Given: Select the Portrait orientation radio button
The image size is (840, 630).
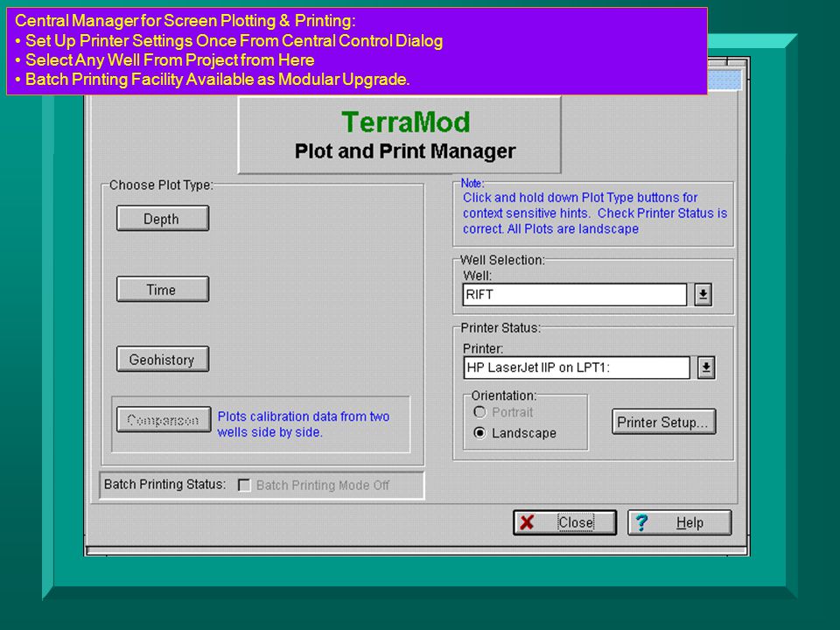Looking at the screenshot, I should pyautogui.click(x=480, y=412).
